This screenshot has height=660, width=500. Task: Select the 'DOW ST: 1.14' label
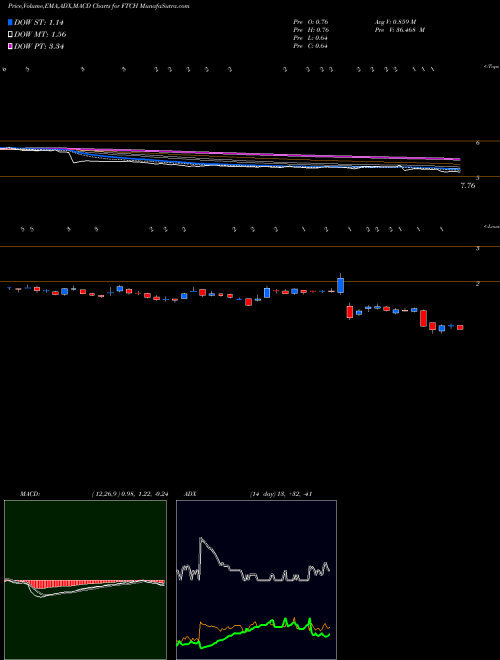pyautogui.click(x=38, y=22)
